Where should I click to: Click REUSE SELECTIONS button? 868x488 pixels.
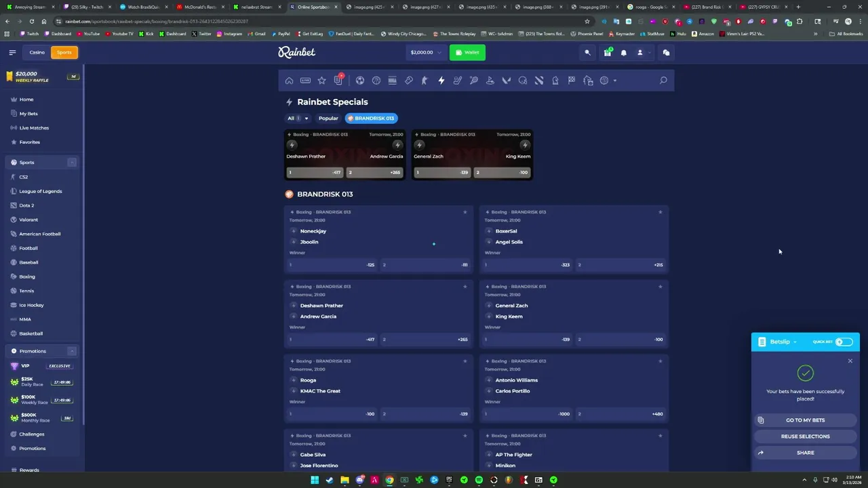pos(805,436)
